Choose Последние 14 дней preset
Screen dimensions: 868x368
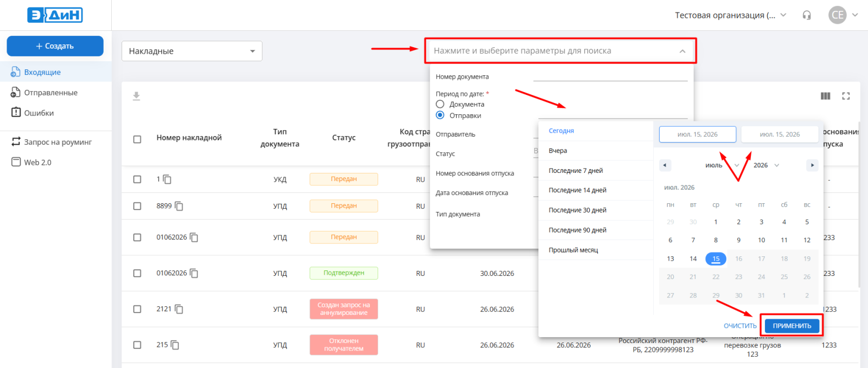[596, 190]
